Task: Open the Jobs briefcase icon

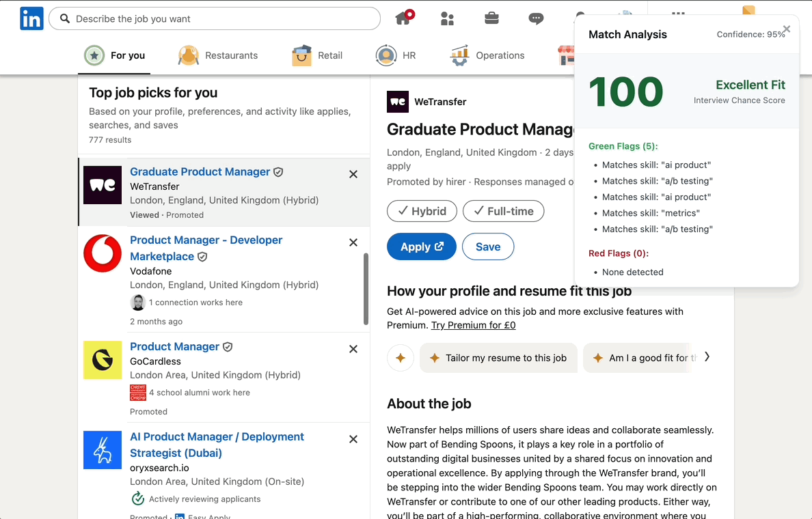Action: pos(491,18)
